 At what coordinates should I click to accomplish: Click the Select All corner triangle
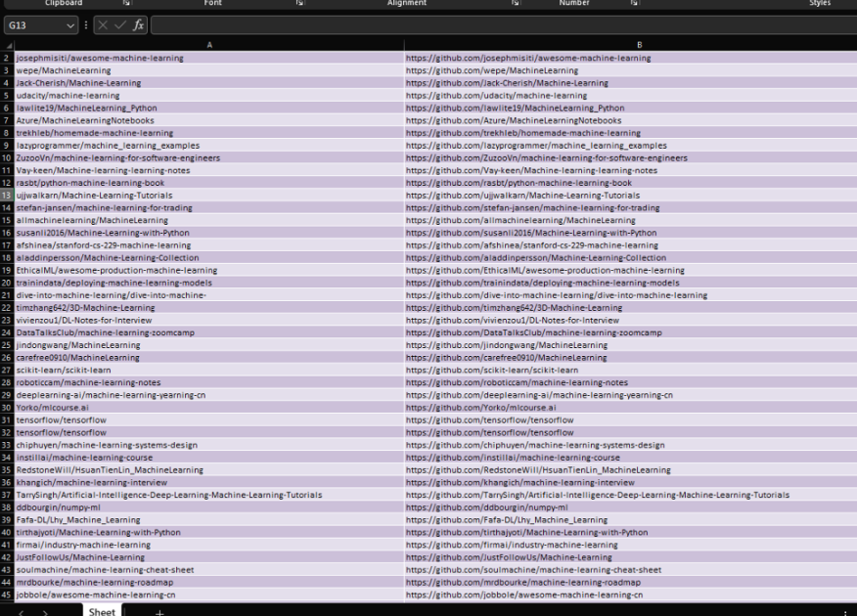click(8, 45)
